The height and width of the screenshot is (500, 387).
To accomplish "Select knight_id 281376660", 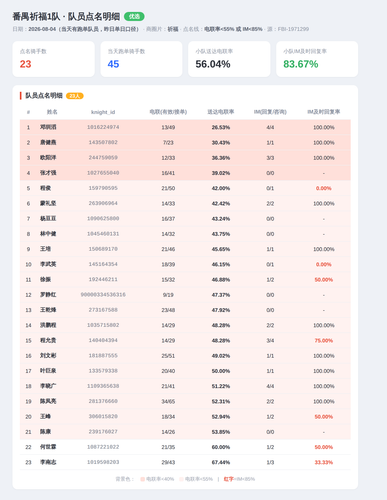I will coord(103,401).
